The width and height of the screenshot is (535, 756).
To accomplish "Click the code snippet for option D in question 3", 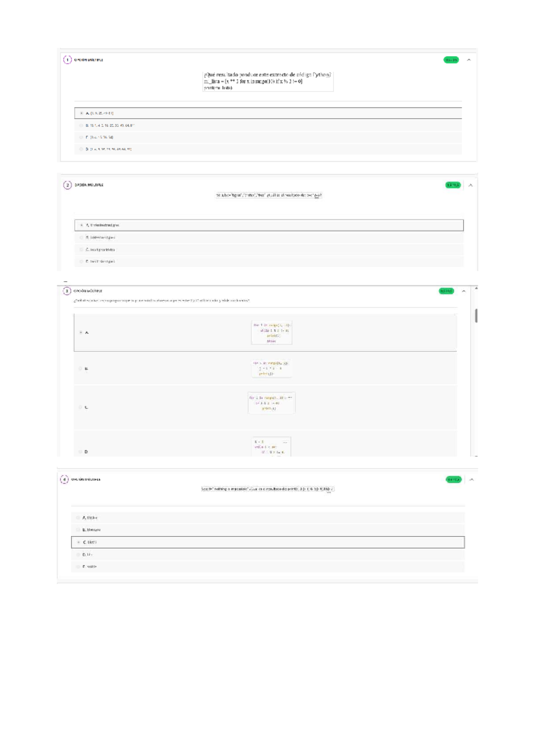I will tap(272, 447).
